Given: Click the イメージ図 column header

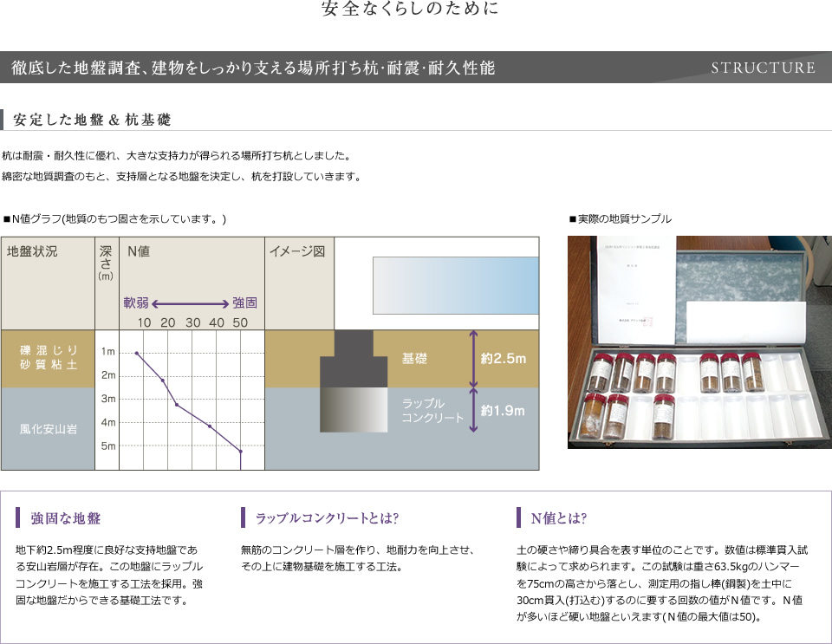Looking at the screenshot, I should [x=296, y=252].
